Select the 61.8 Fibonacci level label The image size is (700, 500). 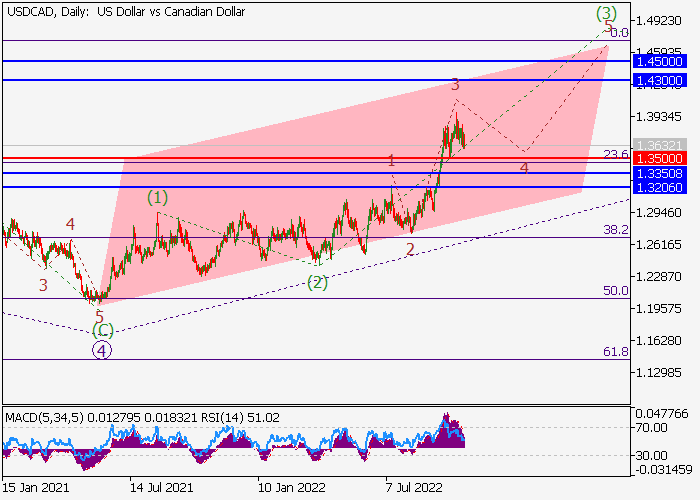click(616, 352)
